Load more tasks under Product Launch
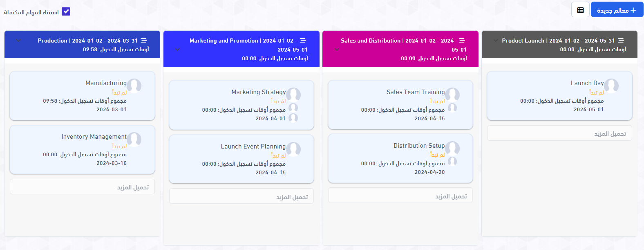This screenshot has width=644, height=250. (x=559, y=133)
